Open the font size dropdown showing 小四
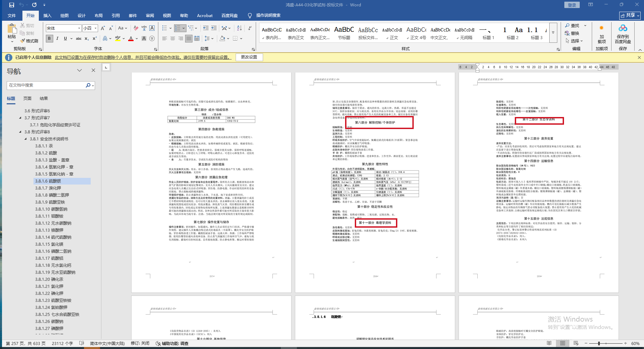The width and height of the screenshot is (644, 349). 95,28
